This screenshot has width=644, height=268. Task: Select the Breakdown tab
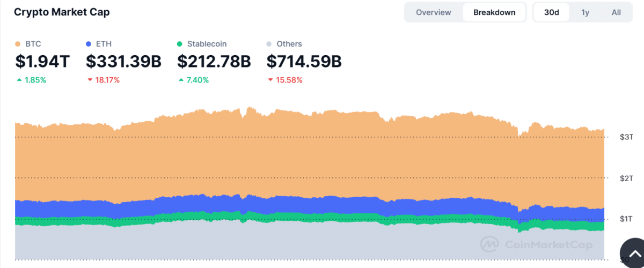point(494,12)
